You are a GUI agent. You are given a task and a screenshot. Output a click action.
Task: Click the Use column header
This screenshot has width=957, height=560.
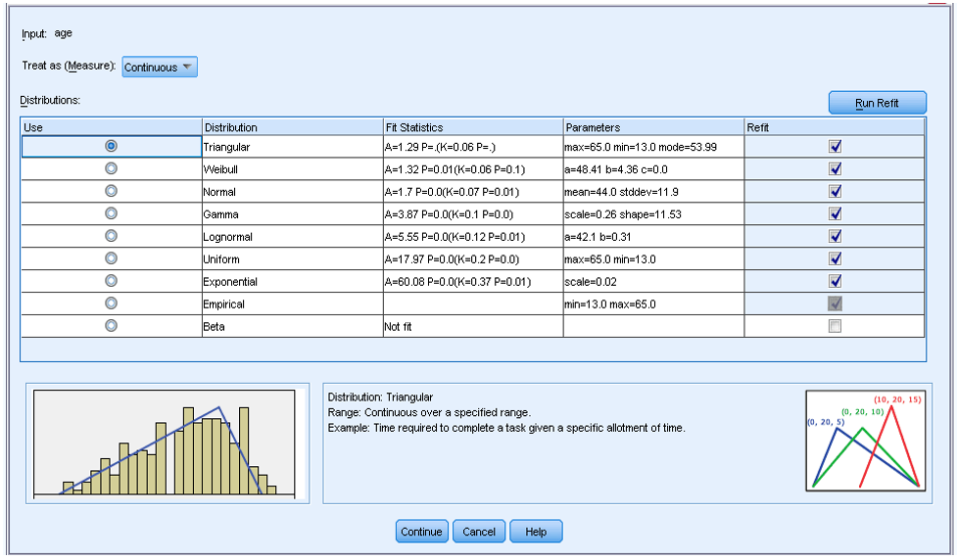[112, 127]
